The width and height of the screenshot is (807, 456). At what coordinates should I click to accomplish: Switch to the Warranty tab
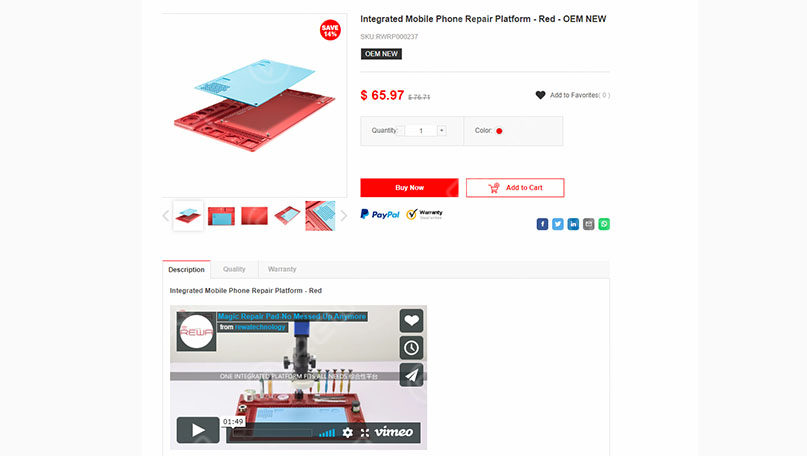pyautogui.click(x=282, y=269)
